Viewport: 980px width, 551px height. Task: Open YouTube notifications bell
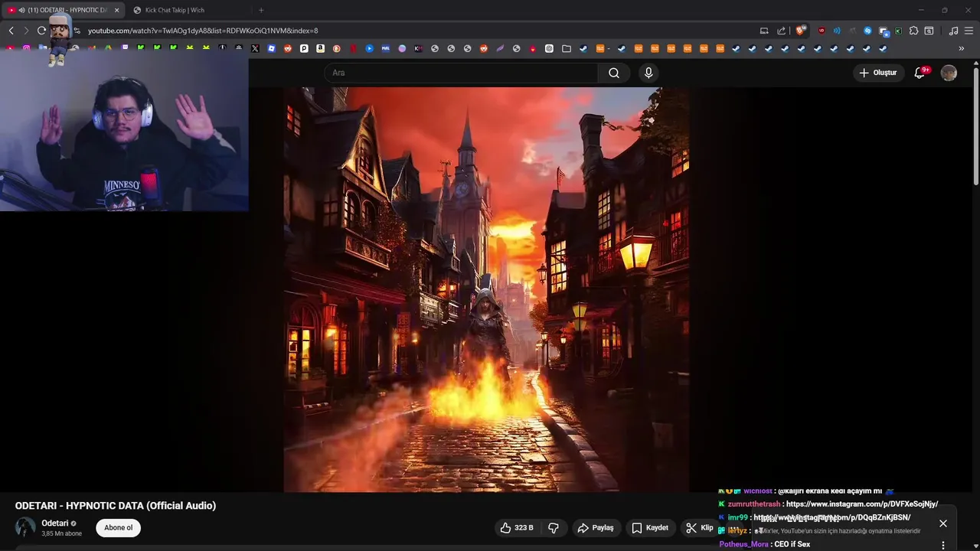(x=920, y=73)
